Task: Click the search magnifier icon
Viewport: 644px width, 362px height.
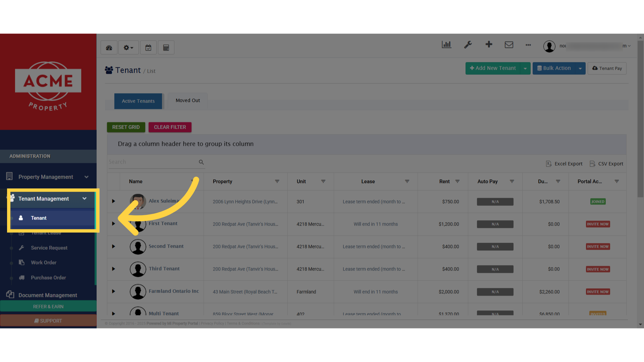Action: coord(201,162)
